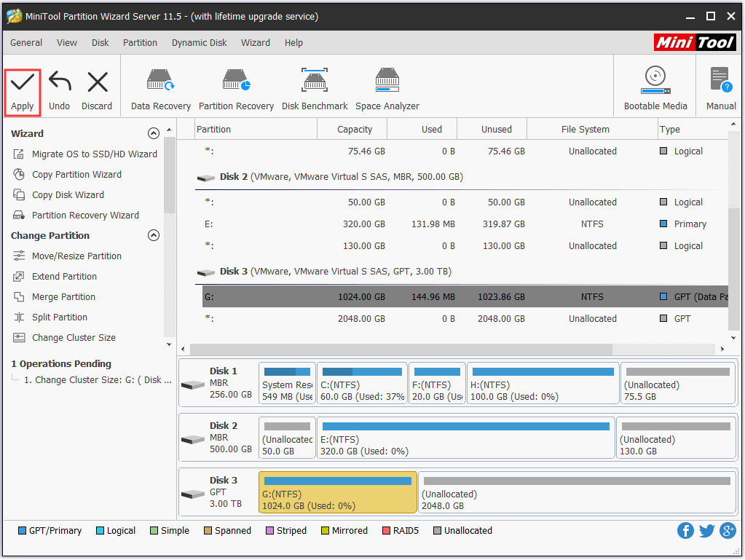
Task: Select Disk 2 in the disk map
Action: 218,438
